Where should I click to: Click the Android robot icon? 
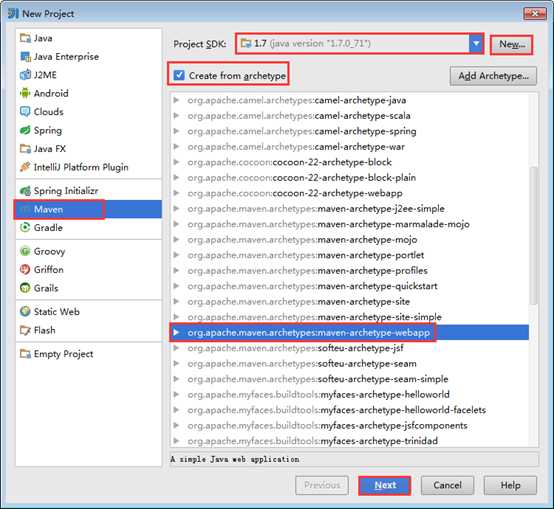point(25,93)
